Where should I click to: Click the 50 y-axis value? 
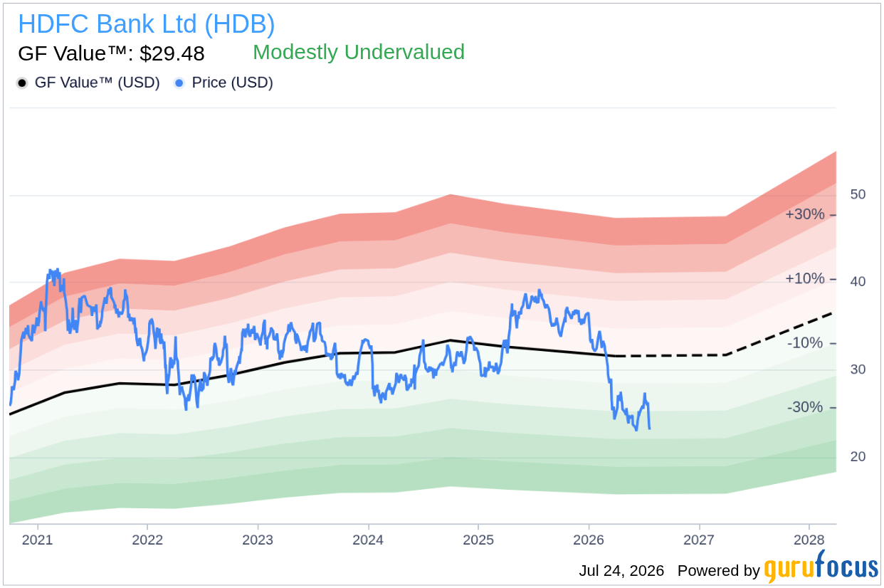(858, 194)
